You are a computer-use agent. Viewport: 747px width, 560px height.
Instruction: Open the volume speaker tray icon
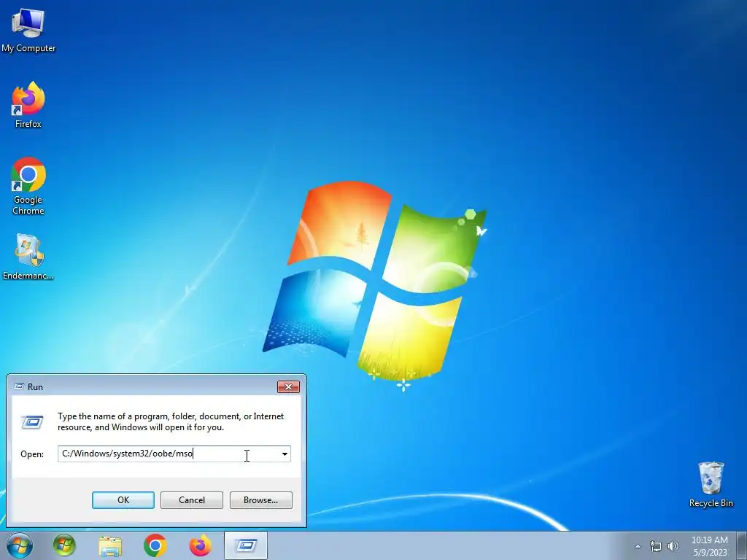coord(673,547)
